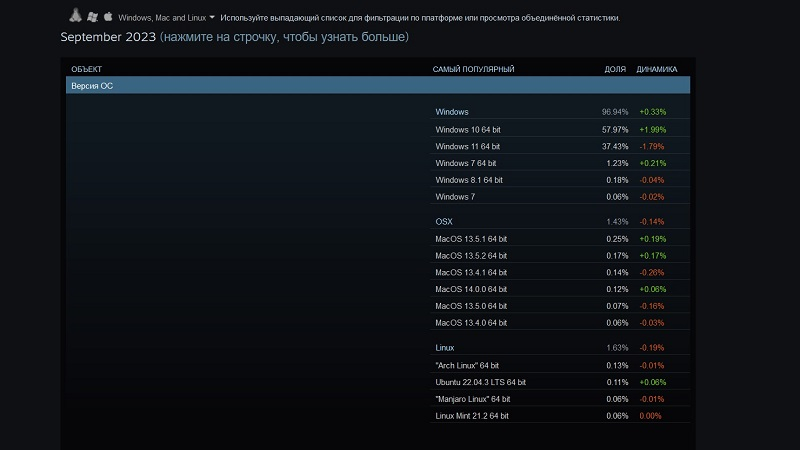Click the ДОЛЯ column header
Screen dimensions: 800x450
point(615,69)
